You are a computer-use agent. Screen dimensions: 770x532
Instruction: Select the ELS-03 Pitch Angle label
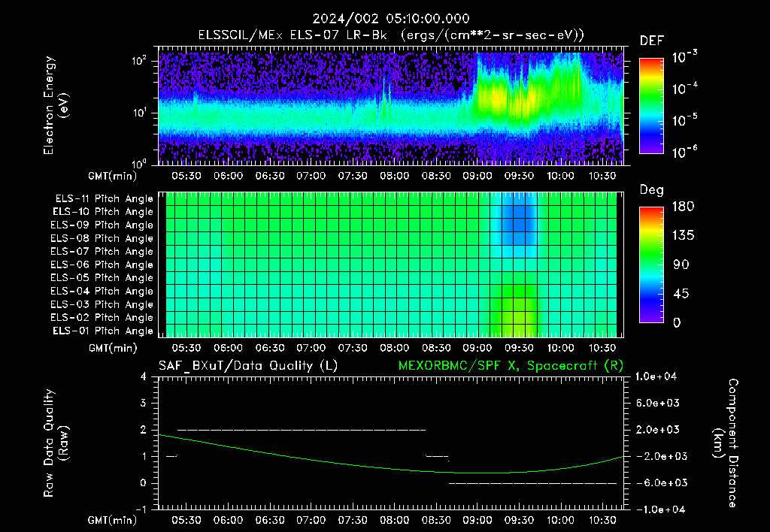point(102,305)
